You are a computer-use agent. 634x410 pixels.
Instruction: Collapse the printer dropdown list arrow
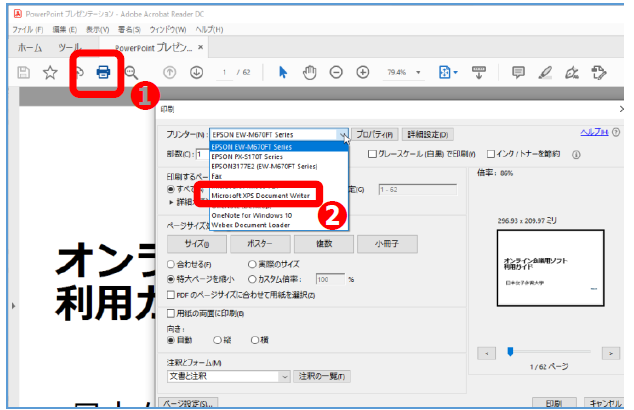coord(342,135)
